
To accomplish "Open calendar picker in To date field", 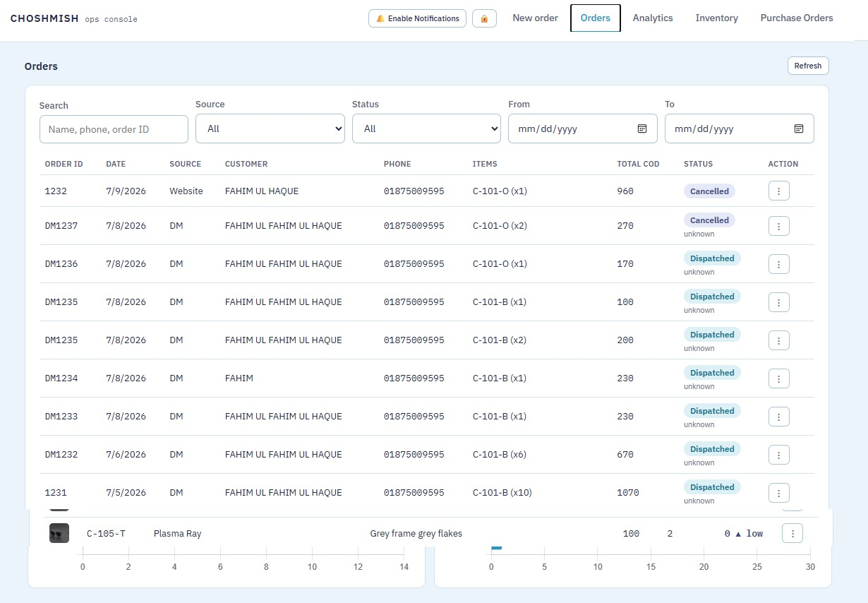I will point(799,129).
